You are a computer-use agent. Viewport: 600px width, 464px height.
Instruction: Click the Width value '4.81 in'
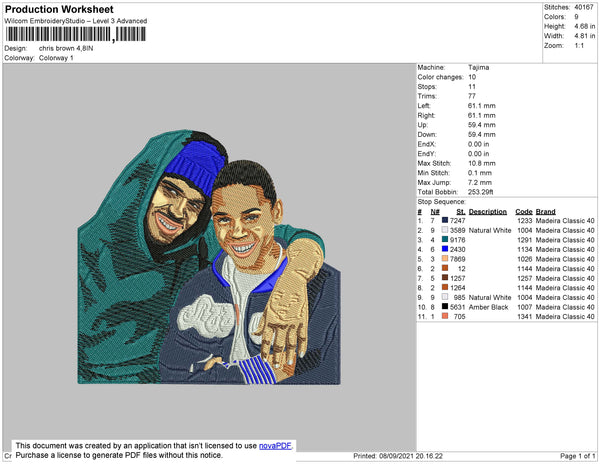585,36
